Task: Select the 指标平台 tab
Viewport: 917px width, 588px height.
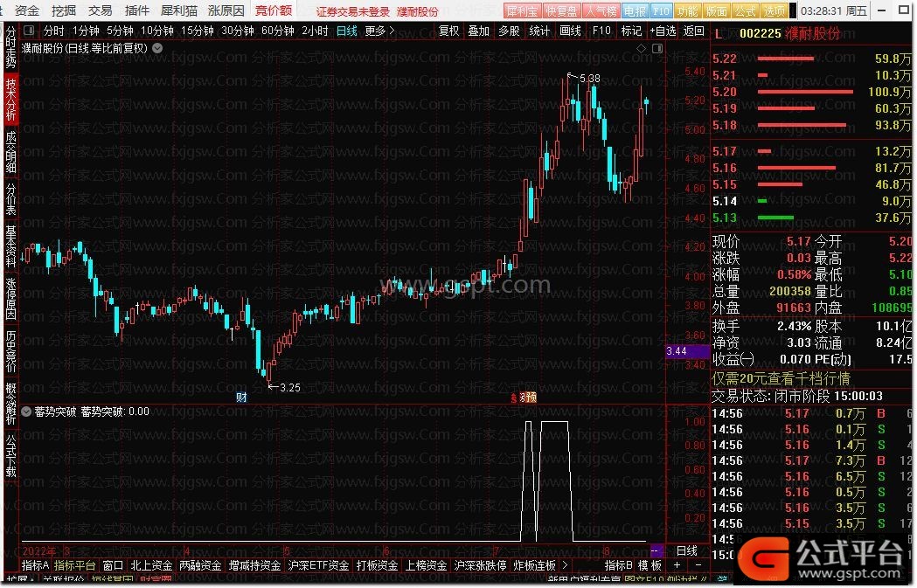Action: pyautogui.click(x=75, y=565)
